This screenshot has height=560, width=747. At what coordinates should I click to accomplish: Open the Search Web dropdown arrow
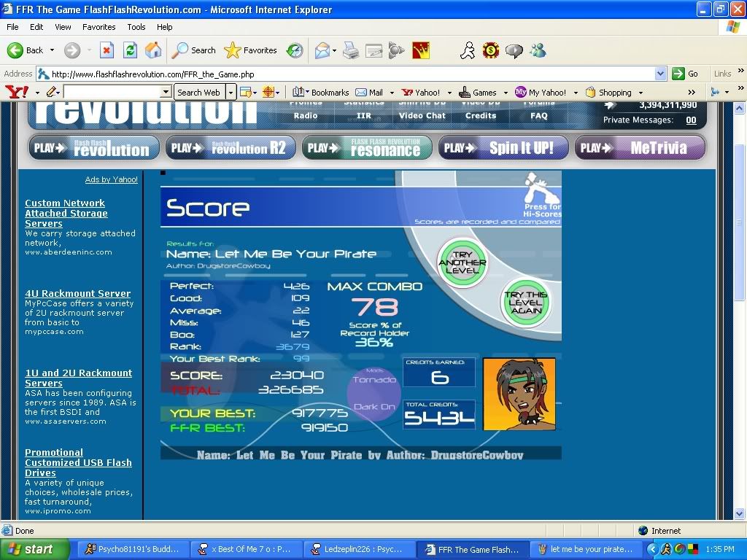(x=231, y=93)
